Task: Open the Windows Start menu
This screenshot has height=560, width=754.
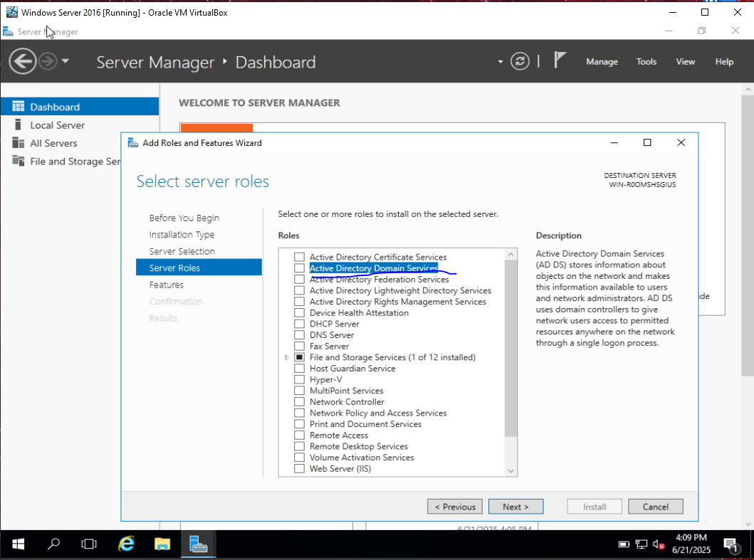Action: tap(19, 544)
